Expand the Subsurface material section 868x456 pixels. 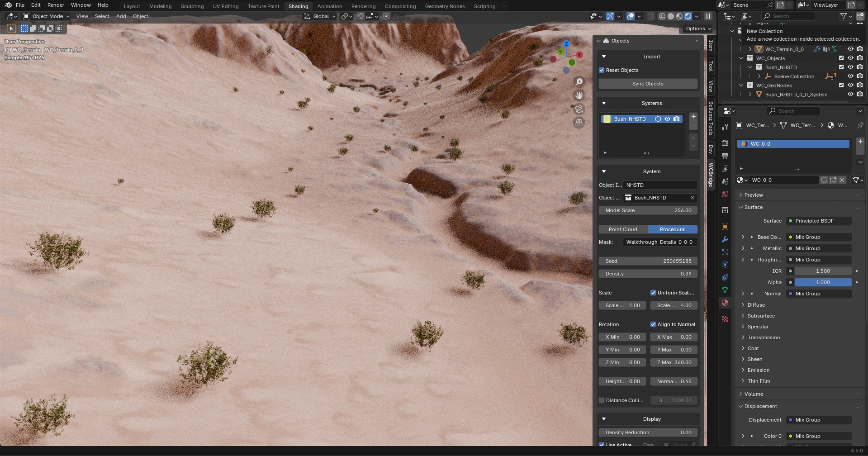pos(761,316)
